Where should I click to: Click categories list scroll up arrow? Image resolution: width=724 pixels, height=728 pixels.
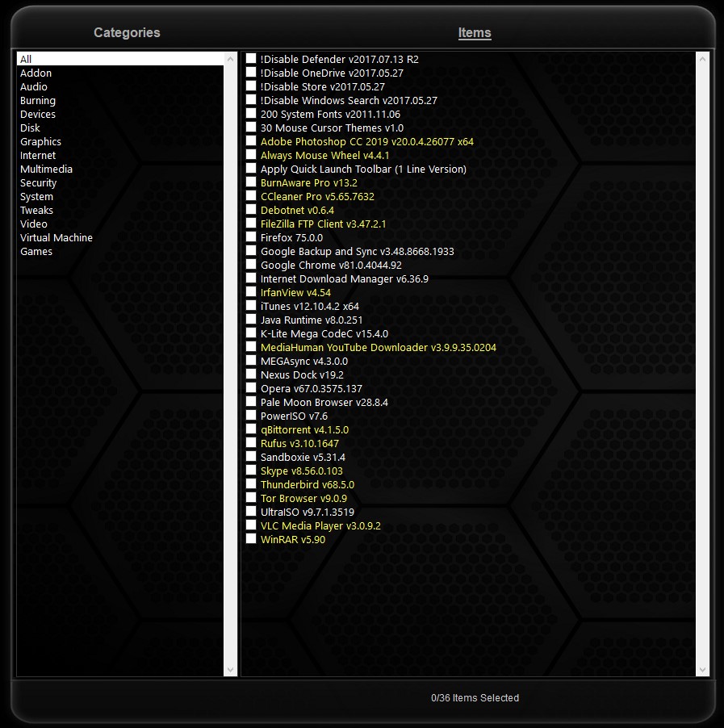tap(230, 59)
